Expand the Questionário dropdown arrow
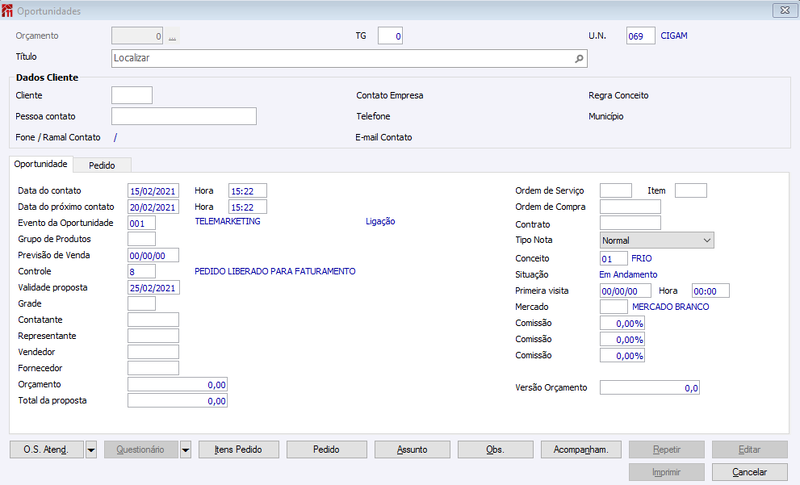This screenshot has width=800, height=485. click(186, 450)
